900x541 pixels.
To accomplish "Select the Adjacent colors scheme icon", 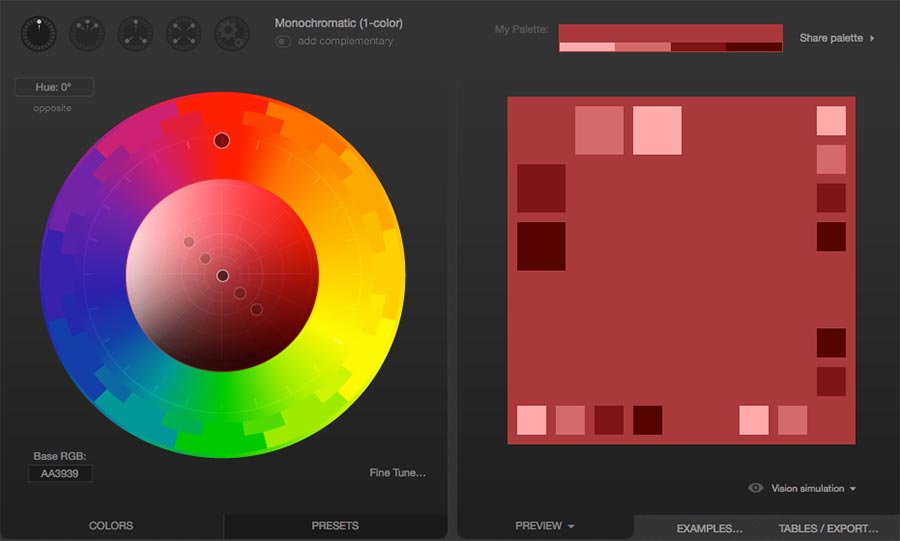I will tap(87, 34).
